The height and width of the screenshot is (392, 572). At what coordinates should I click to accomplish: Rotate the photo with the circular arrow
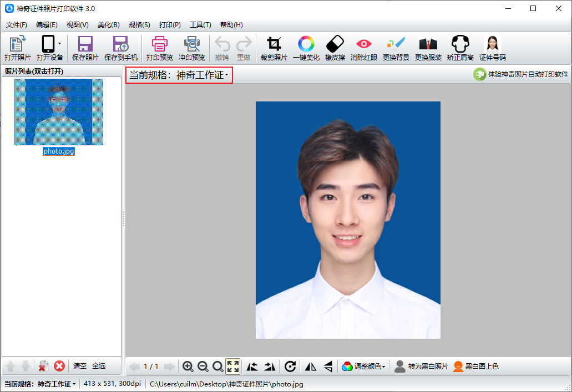coord(290,366)
